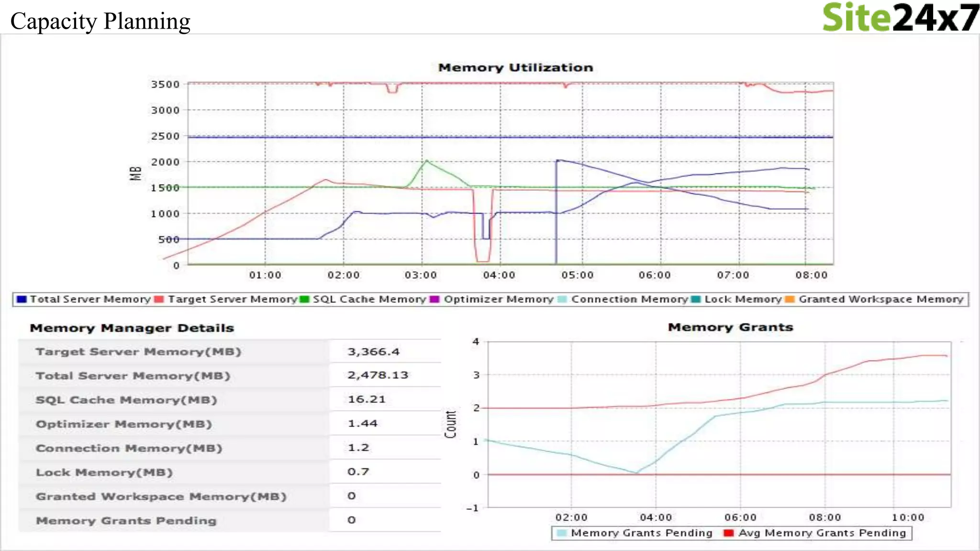This screenshot has width=980, height=551.
Task: Click the value 0.7
Action: tap(358, 472)
